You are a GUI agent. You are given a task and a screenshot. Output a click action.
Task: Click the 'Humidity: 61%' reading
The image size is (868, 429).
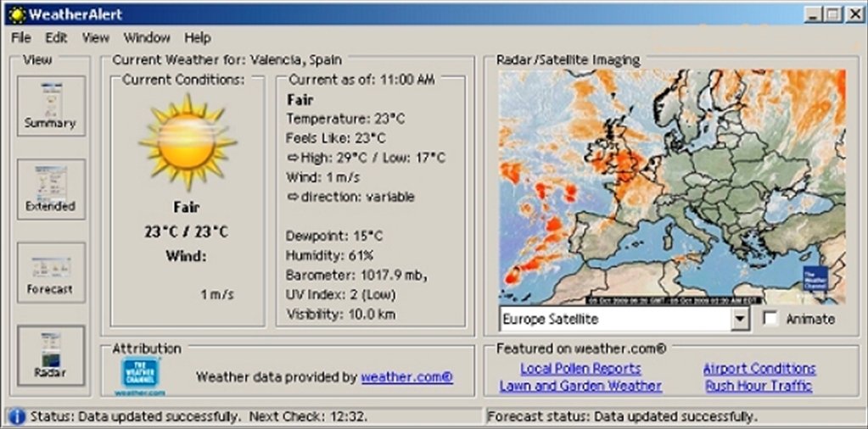(330, 255)
